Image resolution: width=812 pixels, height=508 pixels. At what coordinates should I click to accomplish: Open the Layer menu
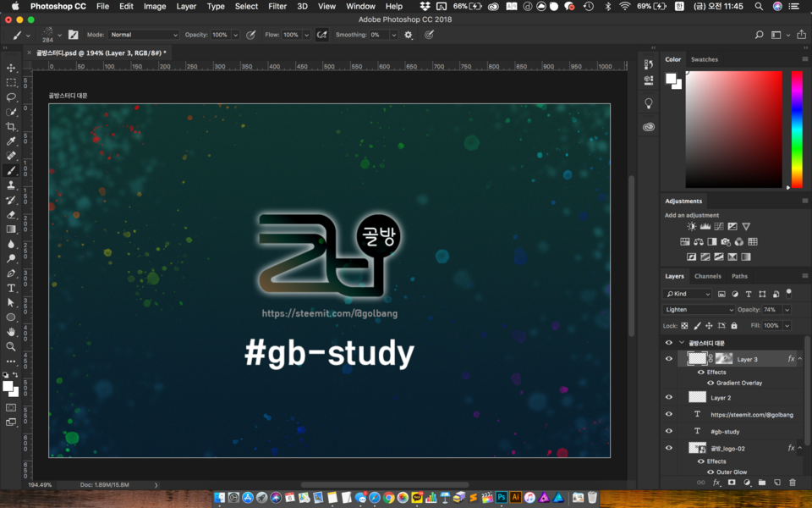click(x=186, y=6)
